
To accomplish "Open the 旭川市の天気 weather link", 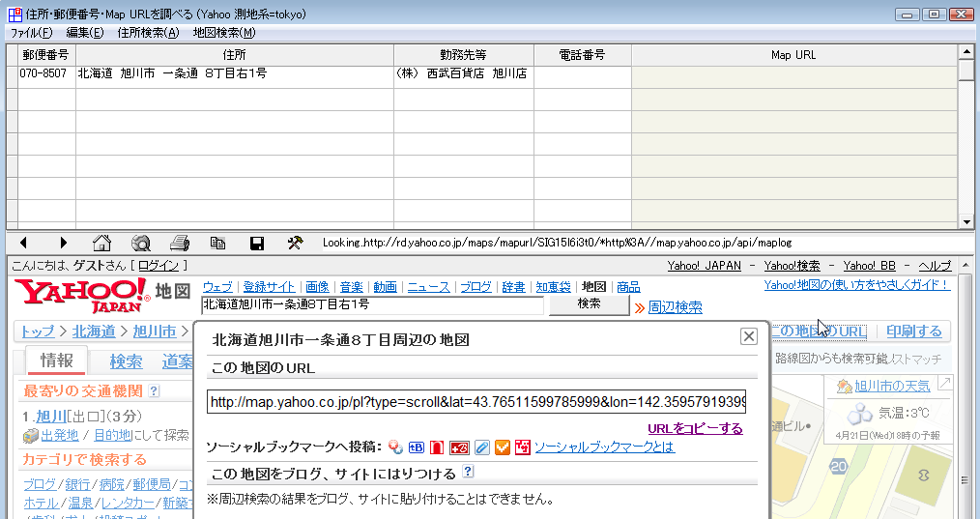I will [892, 386].
